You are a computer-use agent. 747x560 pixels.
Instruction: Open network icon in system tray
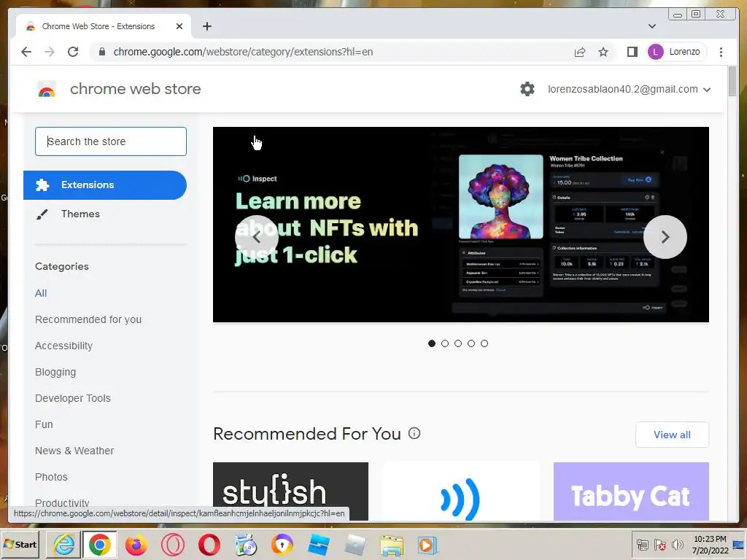tap(643, 545)
